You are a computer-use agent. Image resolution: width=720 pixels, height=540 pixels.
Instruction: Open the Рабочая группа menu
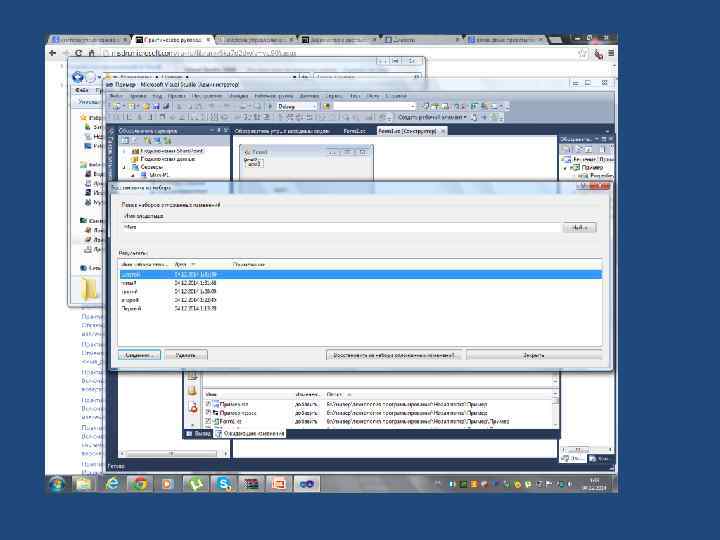(x=274, y=96)
